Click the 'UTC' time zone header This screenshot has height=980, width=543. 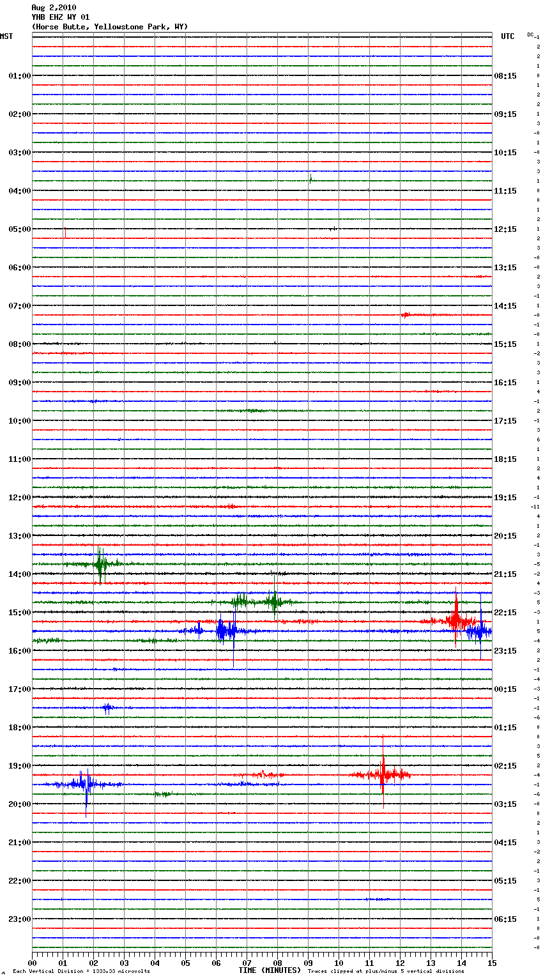508,36
